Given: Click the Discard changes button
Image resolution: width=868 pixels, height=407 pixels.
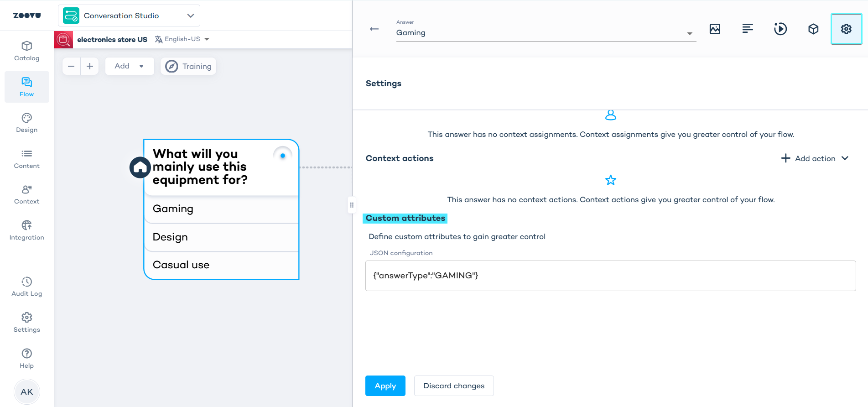Looking at the screenshot, I should point(453,386).
